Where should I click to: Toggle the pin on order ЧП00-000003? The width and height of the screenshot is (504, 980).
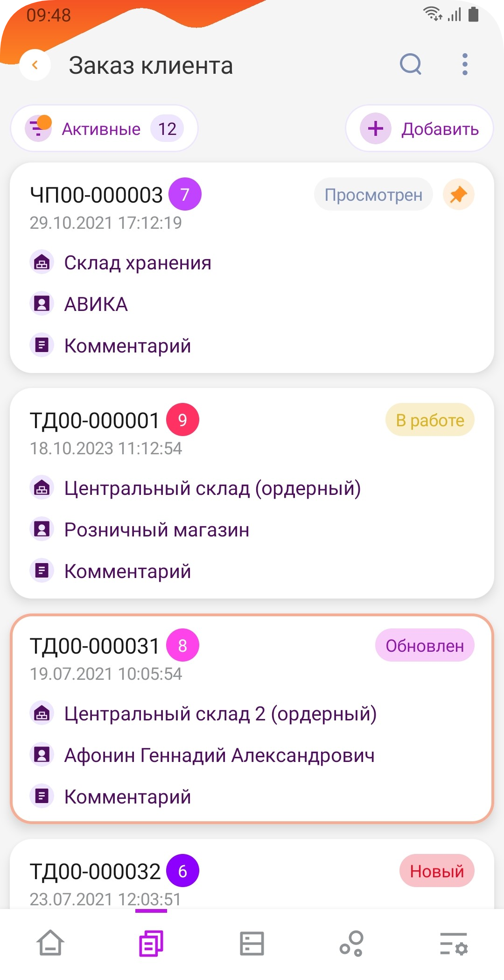coord(458,194)
